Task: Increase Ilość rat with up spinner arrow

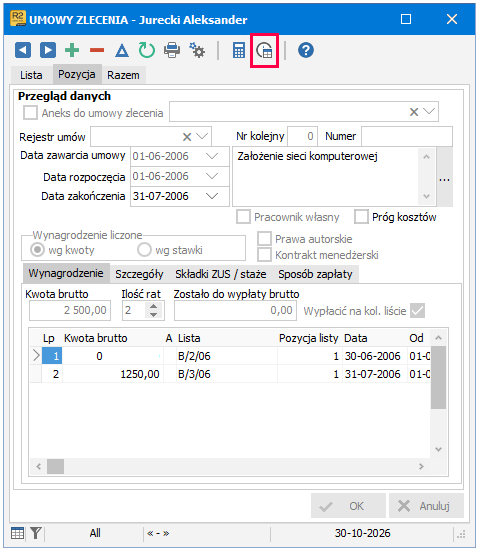Action: point(154,306)
